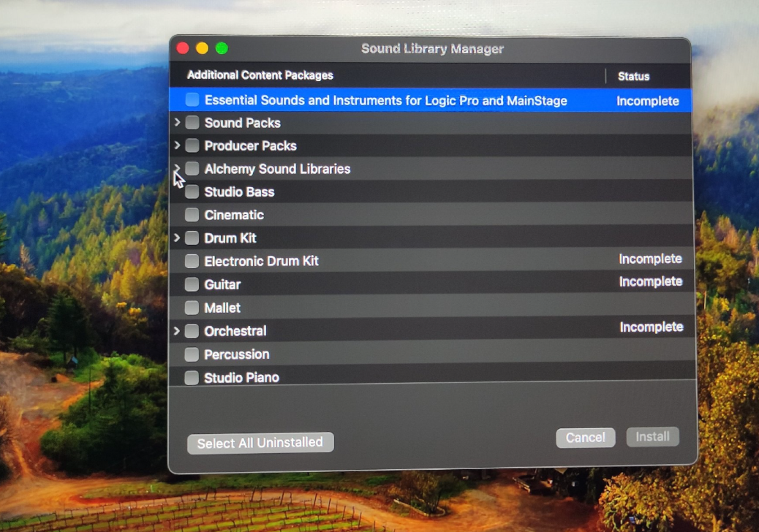Check the Cinematic package checkbox
This screenshot has width=759, height=532.
(x=192, y=214)
